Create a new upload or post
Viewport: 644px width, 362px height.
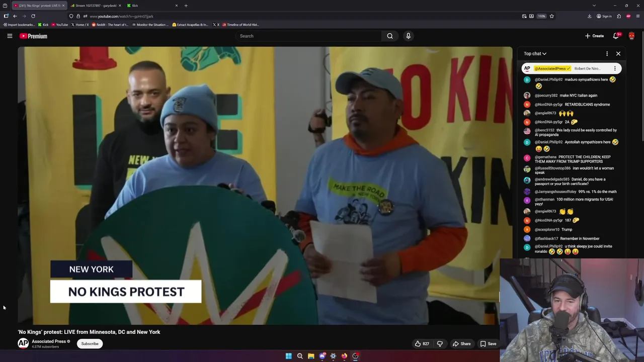pos(594,36)
